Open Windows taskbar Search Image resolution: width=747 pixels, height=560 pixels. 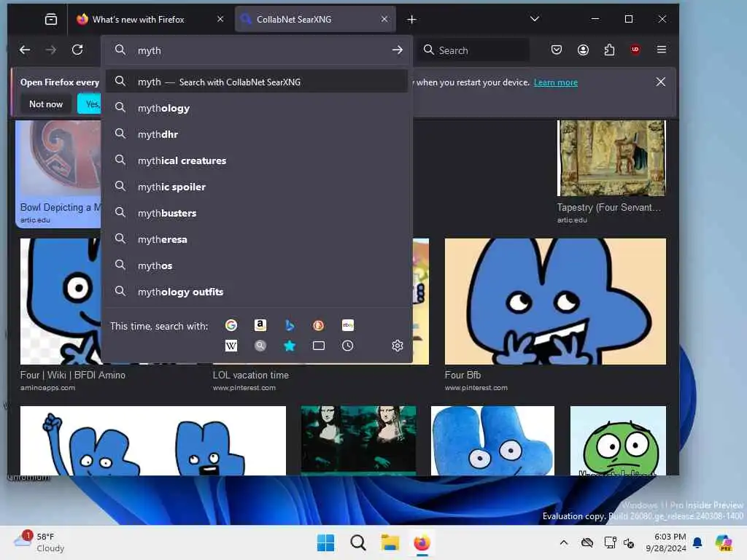tap(357, 542)
